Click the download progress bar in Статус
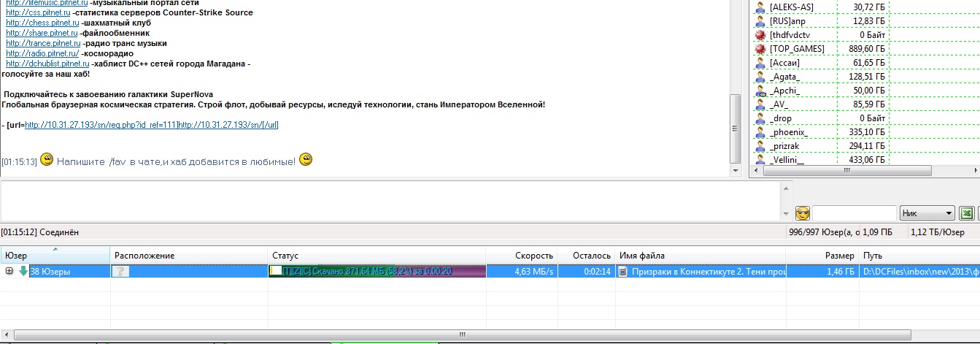 [377, 271]
